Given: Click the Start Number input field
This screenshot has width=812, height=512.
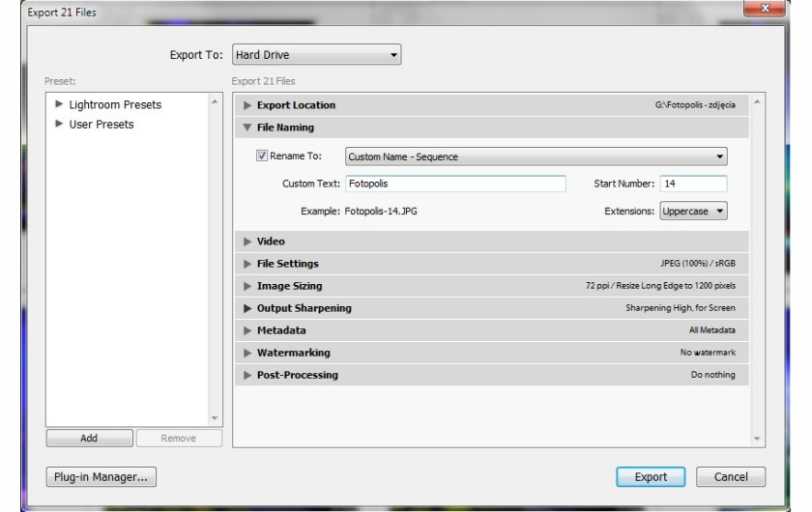Looking at the screenshot, I should click(693, 184).
